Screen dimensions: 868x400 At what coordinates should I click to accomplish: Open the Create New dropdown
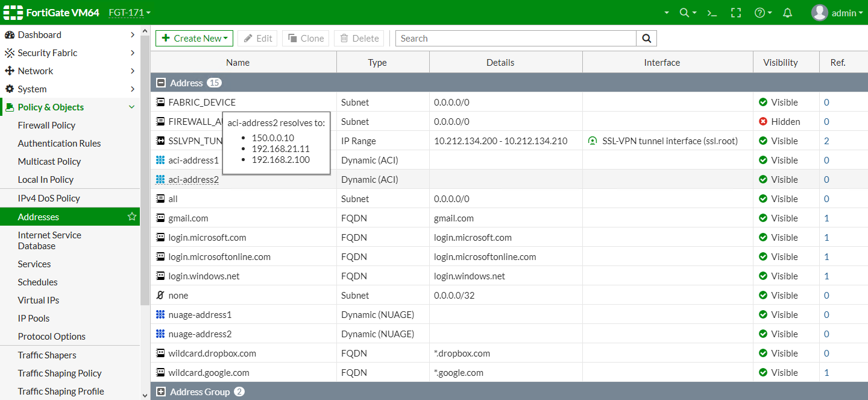click(x=194, y=38)
